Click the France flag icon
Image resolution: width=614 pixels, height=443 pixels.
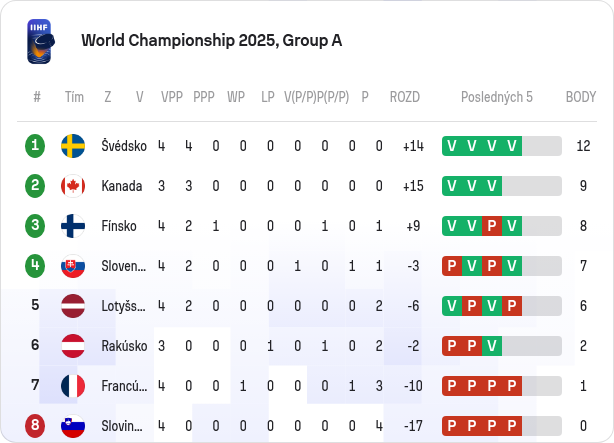[73, 386]
